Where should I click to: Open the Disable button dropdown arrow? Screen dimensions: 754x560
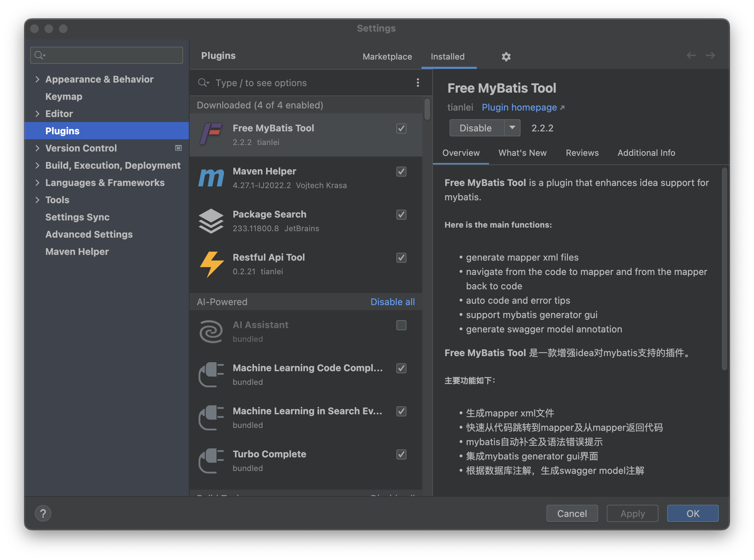(x=512, y=128)
